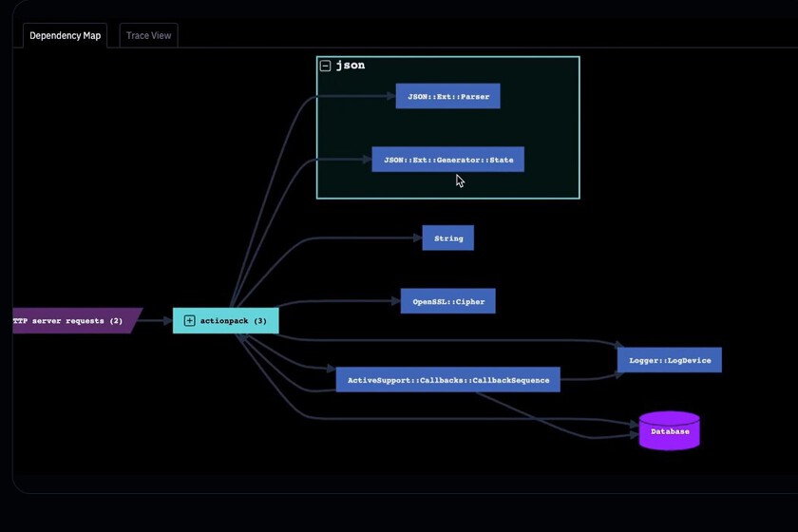The height and width of the screenshot is (532, 798).
Task: Select the JSON::Ext::Generator::State node
Action: pos(447,160)
